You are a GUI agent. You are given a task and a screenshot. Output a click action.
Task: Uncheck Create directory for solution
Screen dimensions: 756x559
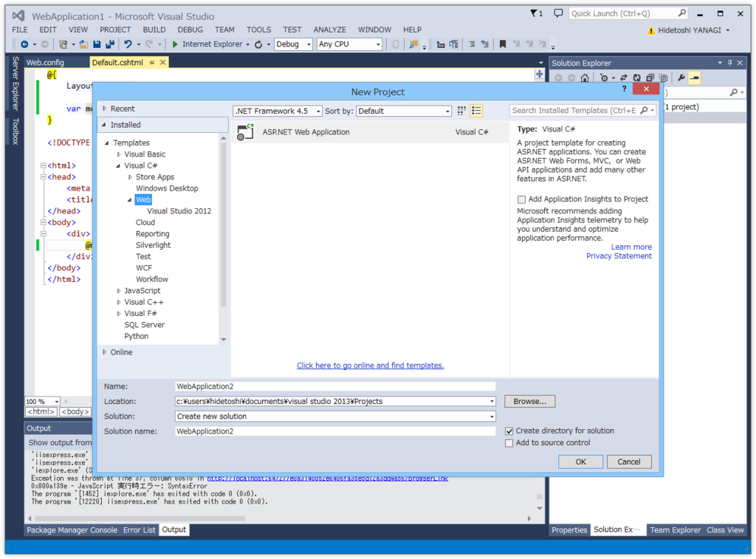click(x=509, y=431)
